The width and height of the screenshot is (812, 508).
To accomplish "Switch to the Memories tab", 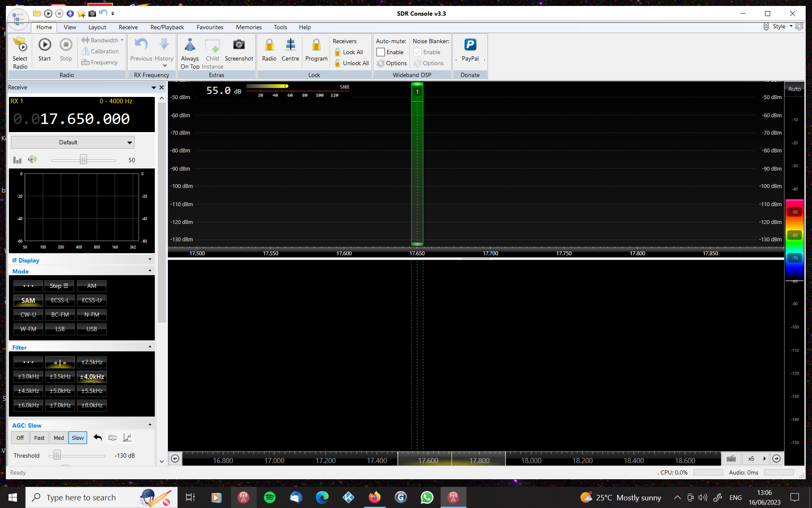I will 249,27.
